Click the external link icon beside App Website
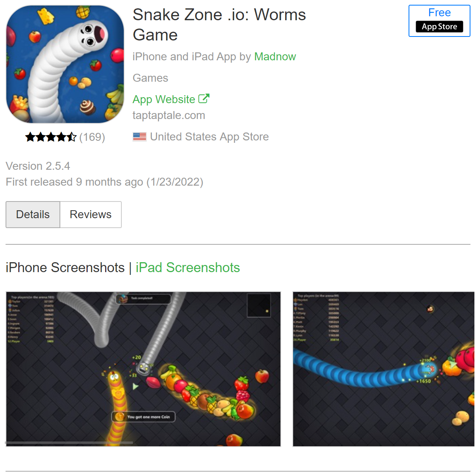Screen dimensions: 476x476 coord(204,98)
